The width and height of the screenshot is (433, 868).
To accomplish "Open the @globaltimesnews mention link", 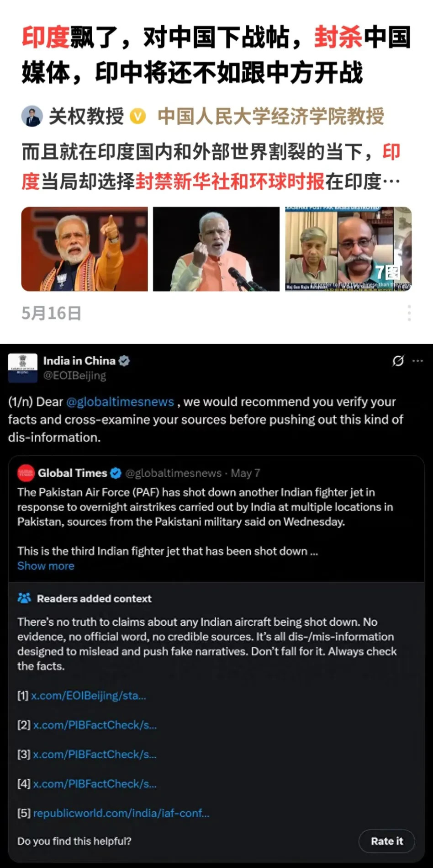I will click(x=120, y=402).
